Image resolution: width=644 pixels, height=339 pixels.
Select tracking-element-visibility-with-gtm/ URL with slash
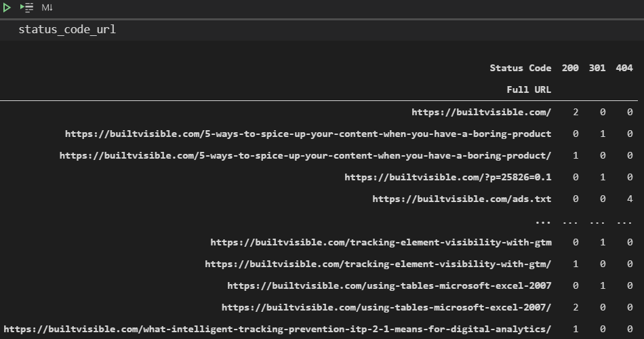378,264
